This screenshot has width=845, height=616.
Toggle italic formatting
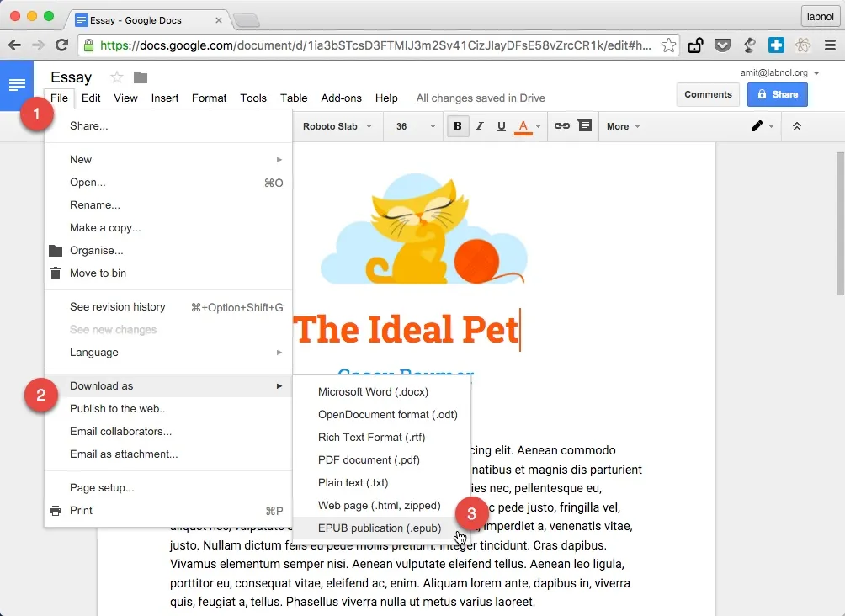click(x=479, y=126)
